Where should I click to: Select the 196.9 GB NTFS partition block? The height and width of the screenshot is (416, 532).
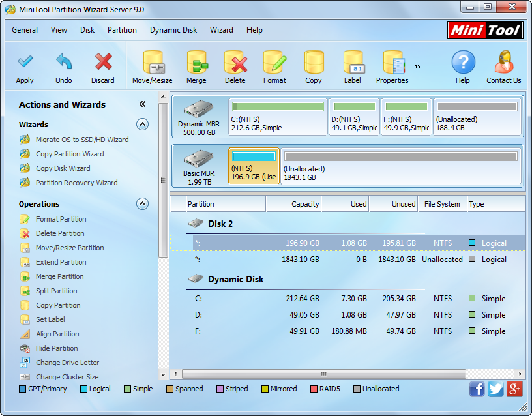click(x=254, y=166)
